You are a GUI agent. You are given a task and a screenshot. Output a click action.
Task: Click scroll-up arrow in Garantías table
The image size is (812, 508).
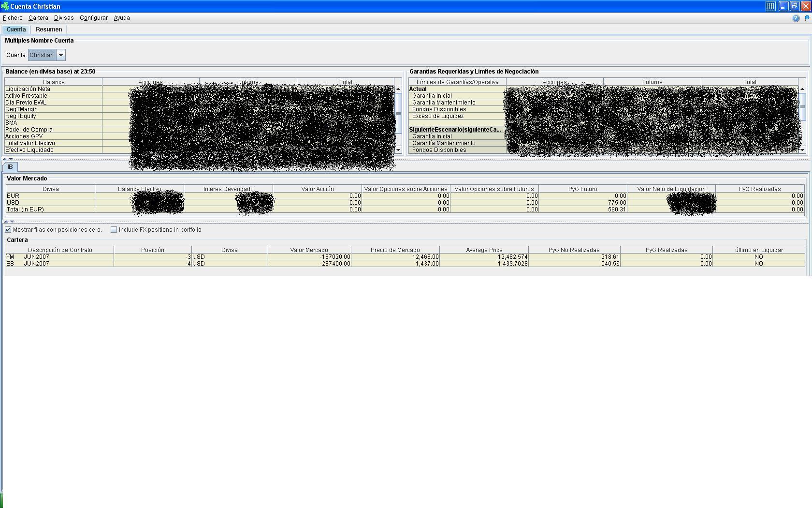pos(802,89)
